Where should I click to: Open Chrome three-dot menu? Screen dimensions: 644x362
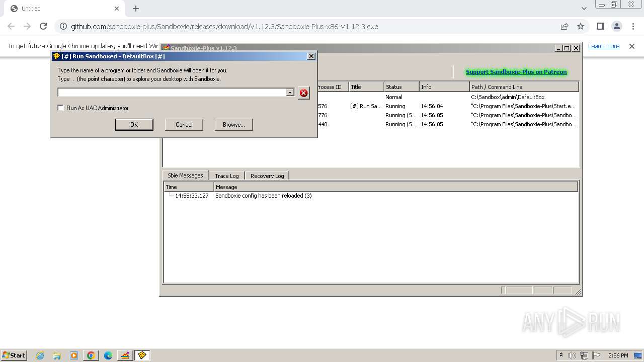633,26
